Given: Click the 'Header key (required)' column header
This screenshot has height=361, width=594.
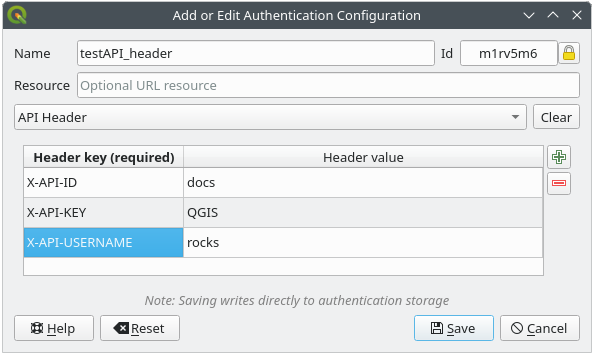Looking at the screenshot, I should coord(103,157).
